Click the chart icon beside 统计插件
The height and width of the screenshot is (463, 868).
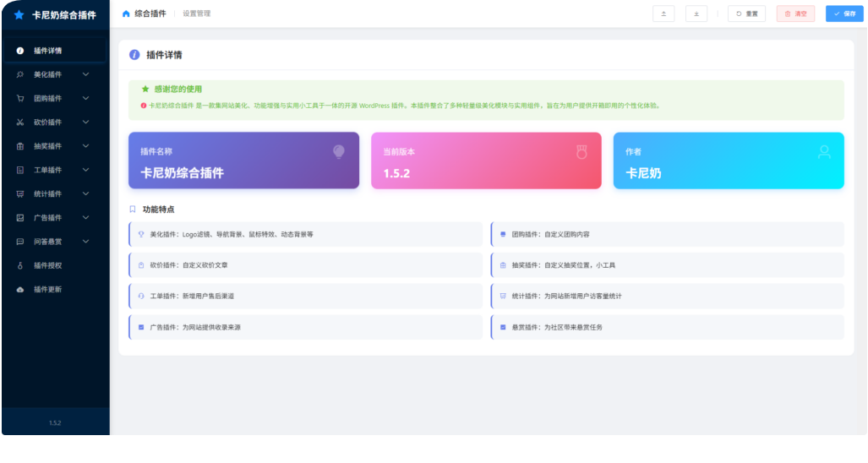pos(20,193)
